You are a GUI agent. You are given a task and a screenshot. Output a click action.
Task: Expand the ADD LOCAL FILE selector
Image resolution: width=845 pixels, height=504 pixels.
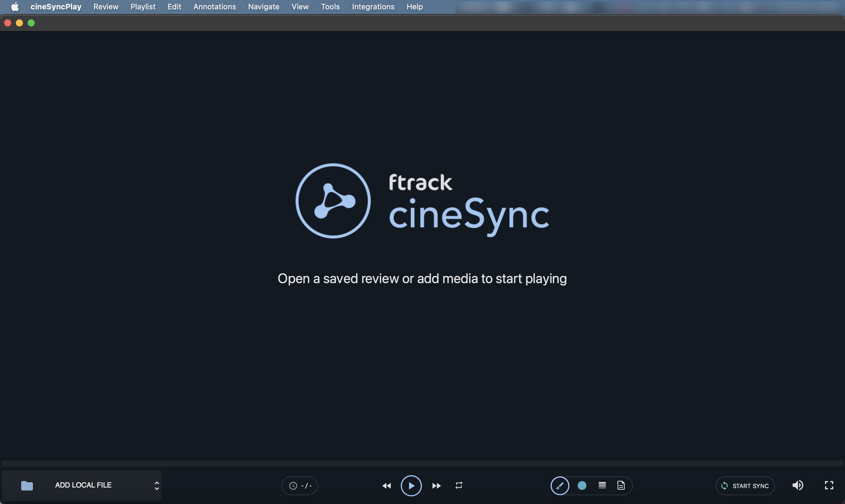pos(156,485)
